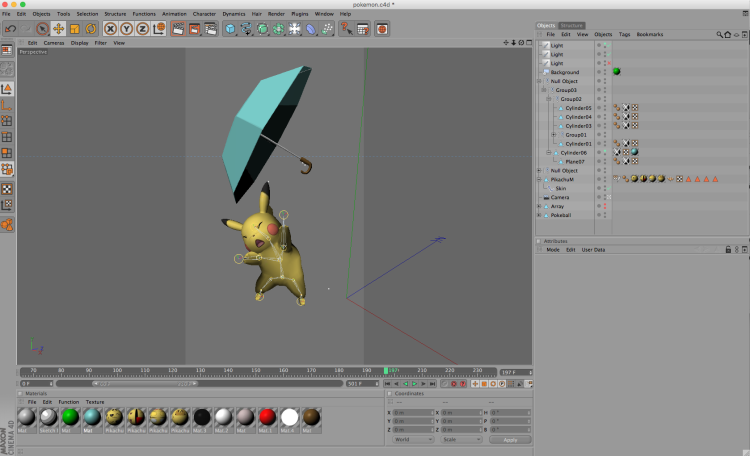Open the deformer objects icon

tap(311, 29)
